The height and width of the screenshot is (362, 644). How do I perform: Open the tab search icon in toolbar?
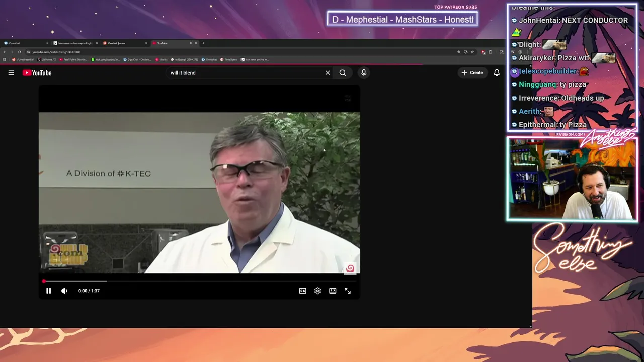(x=501, y=52)
